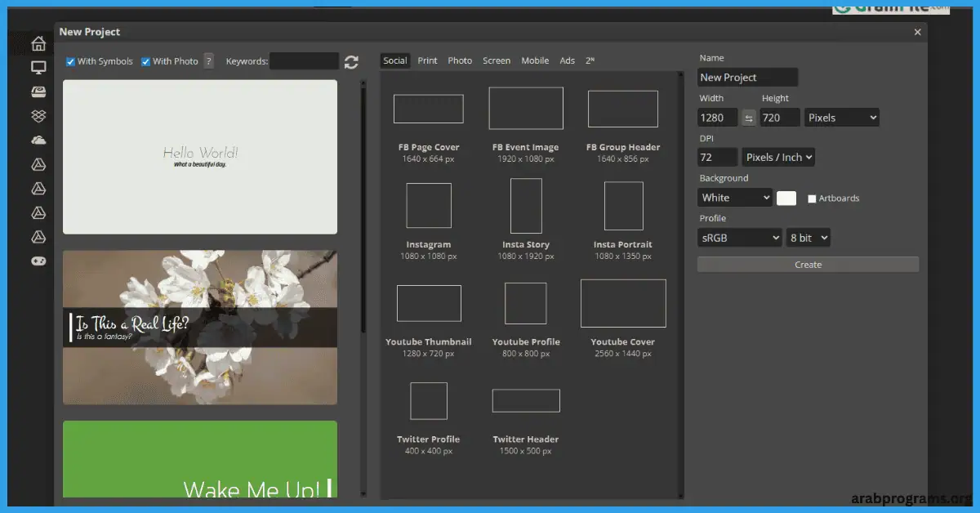
Task: Open the Pixels size unit dropdown
Action: click(x=842, y=118)
